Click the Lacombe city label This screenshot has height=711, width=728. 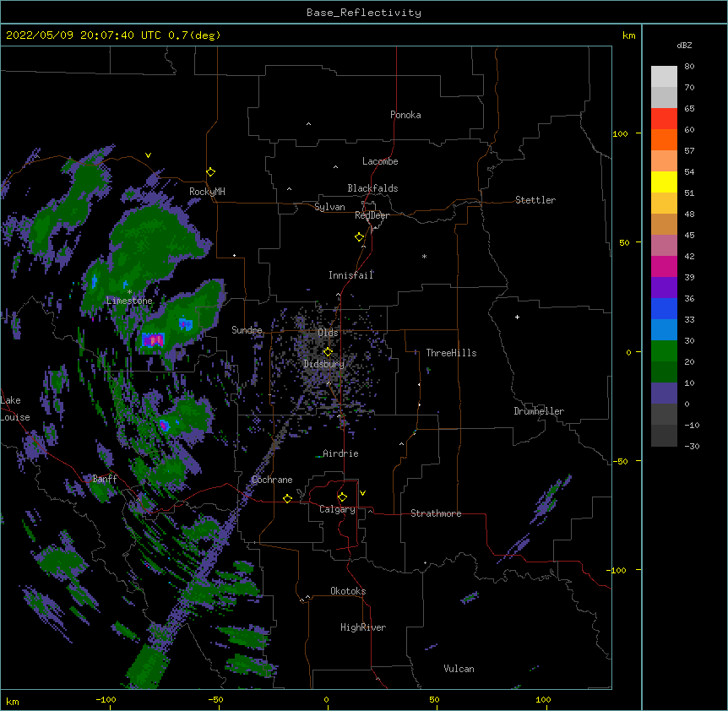(x=380, y=161)
